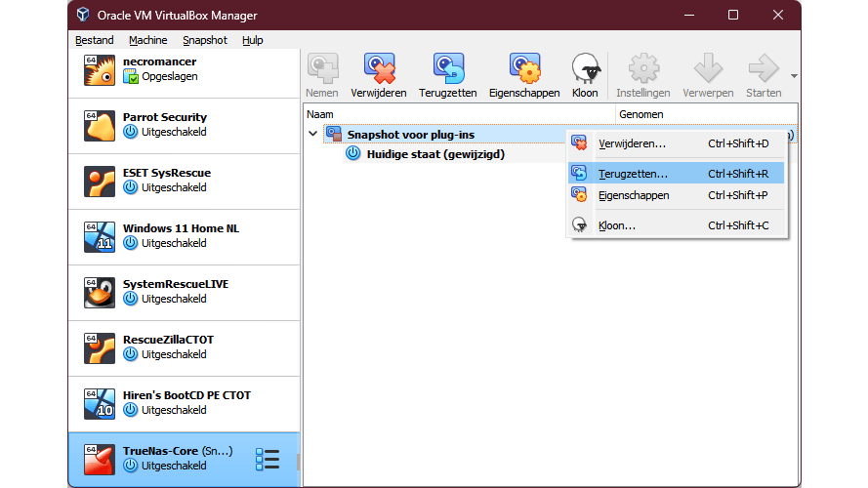Click the Verwerpen arrow toolbar icon
This screenshot has width=868, height=488.
coord(708,68)
